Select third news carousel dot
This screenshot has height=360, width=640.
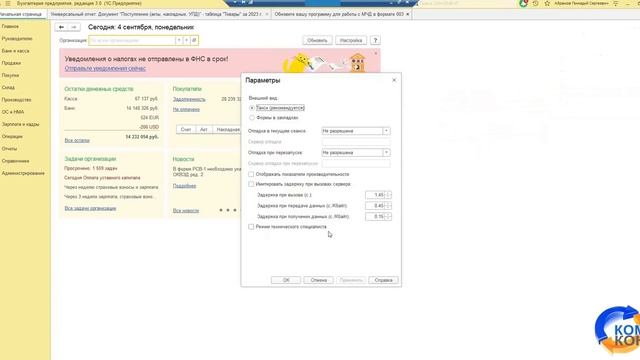tap(235, 210)
